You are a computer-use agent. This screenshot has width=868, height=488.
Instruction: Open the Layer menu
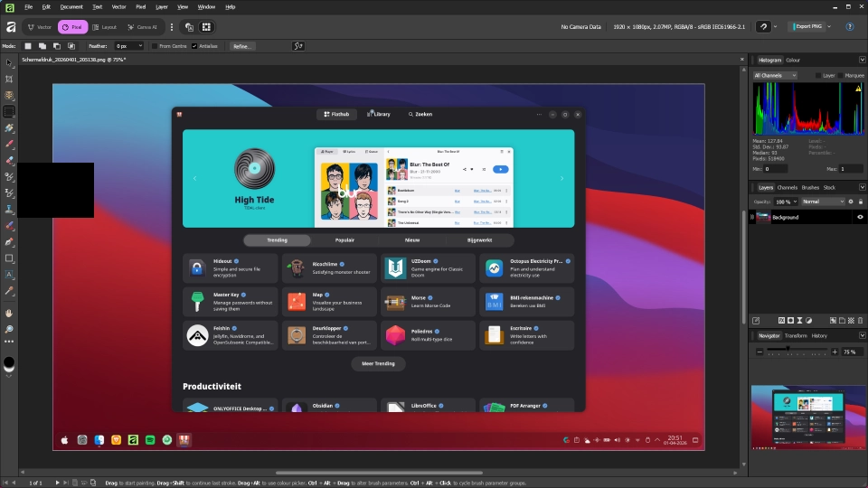[x=161, y=6]
